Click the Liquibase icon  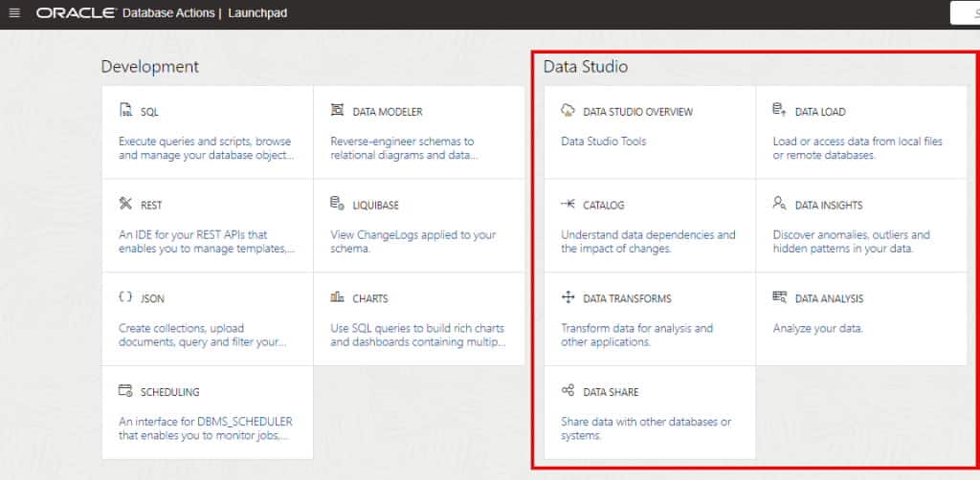point(337,204)
